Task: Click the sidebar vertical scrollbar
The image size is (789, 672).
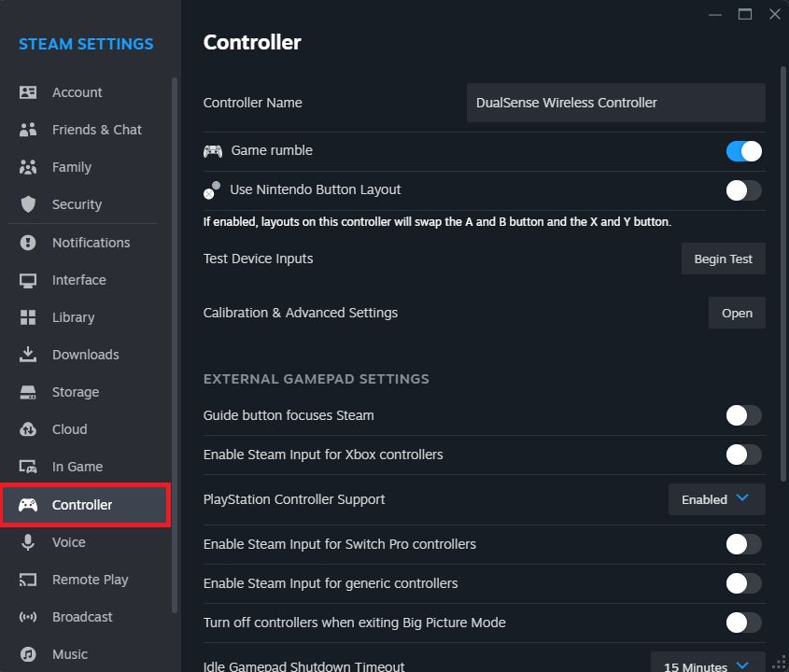Action: (174, 345)
